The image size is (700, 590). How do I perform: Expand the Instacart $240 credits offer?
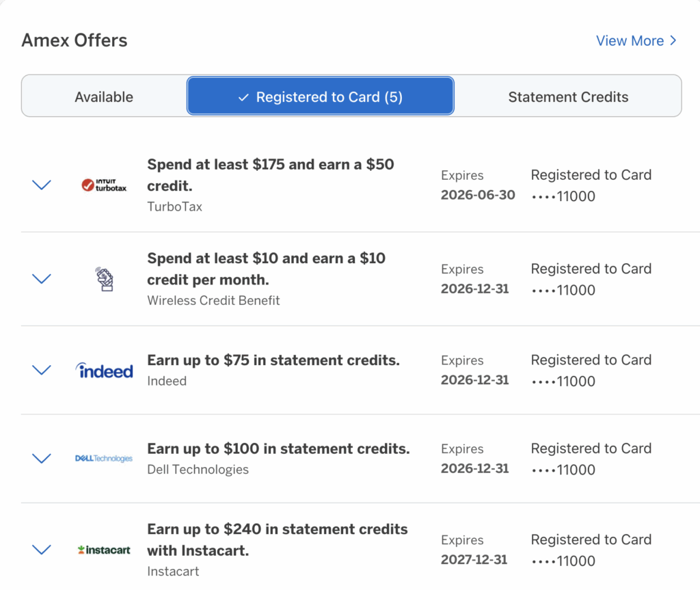coord(41,549)
